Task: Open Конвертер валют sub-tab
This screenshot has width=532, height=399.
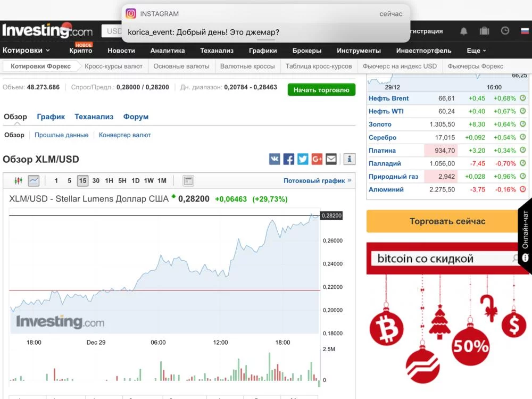Action: (x=124, y=135)
